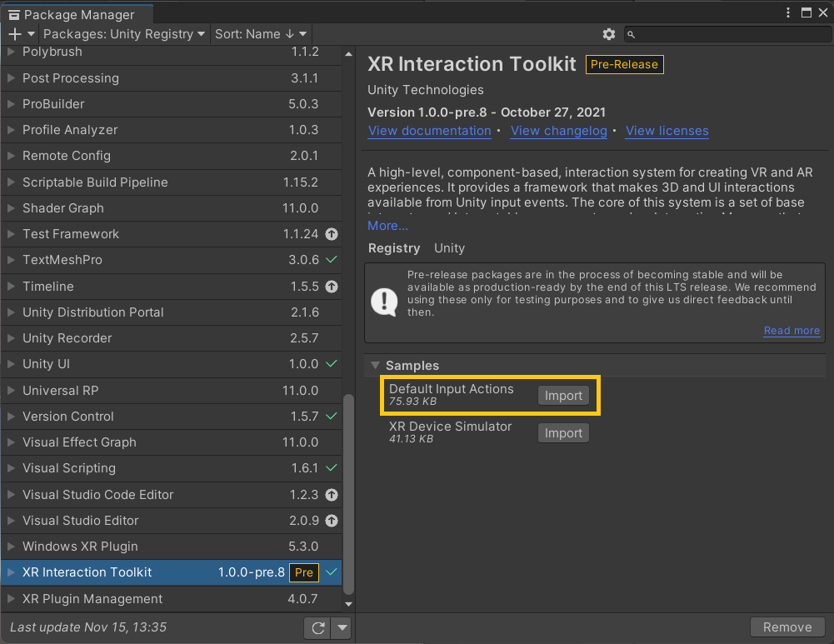Image resolution: width=834 pixels, height=644 pixels.
Task: Click the Pre label on XR Interaction Toolkit row
Action: click(304, 572)
